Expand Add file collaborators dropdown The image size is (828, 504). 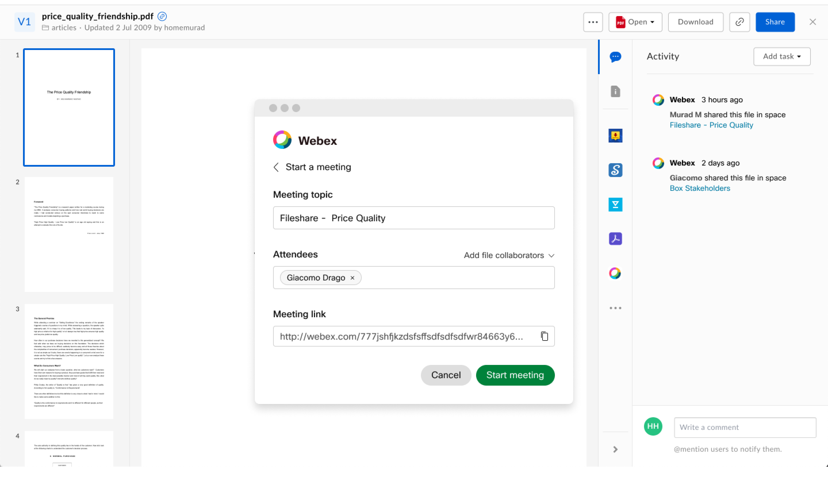tap(509, 255)
